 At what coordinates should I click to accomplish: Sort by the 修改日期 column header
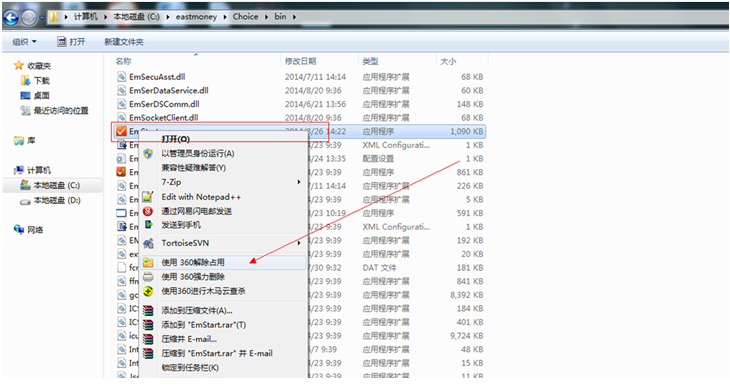coord(300,61)
